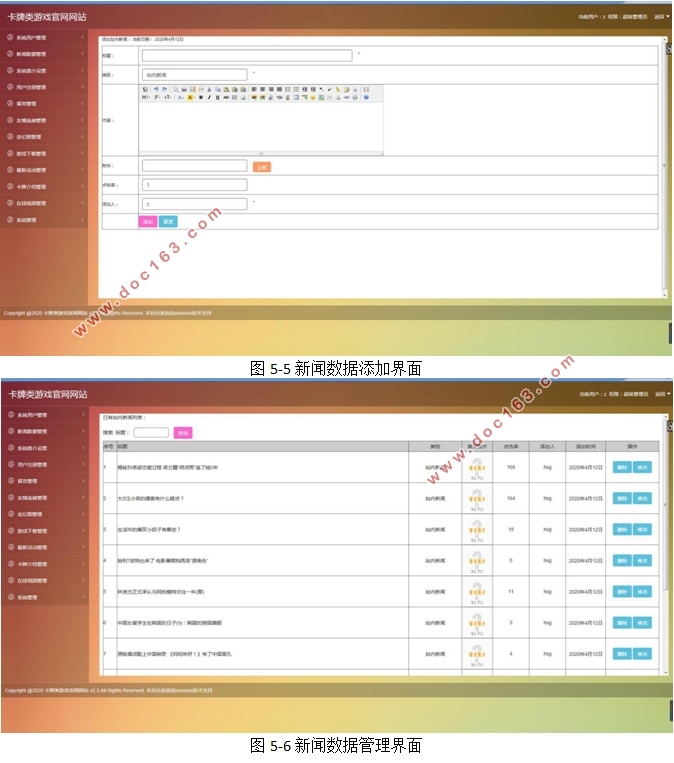Toggle bold formatting in the content editor
The height and width of the screenshot is (763, 674).
coord(200,98)
